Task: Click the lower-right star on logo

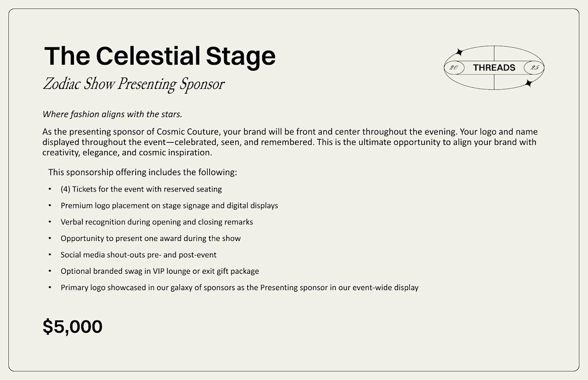Action: (x=529, y=83)
